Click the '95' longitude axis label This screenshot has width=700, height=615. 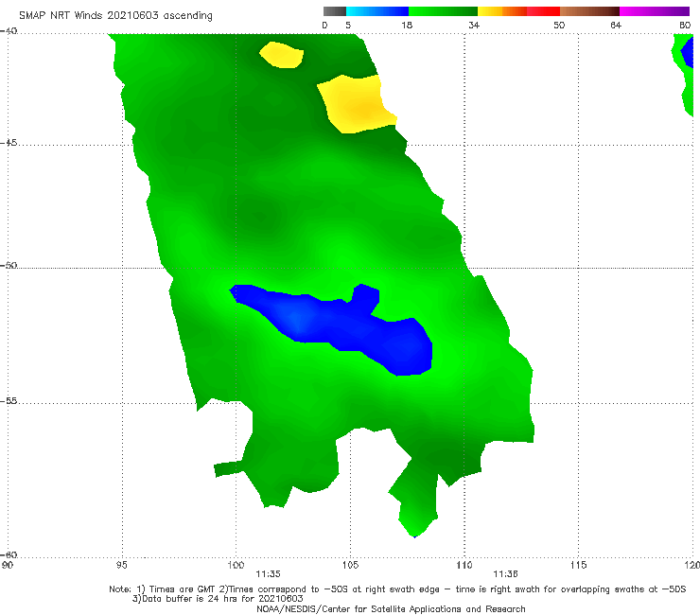tap(121, 565)
